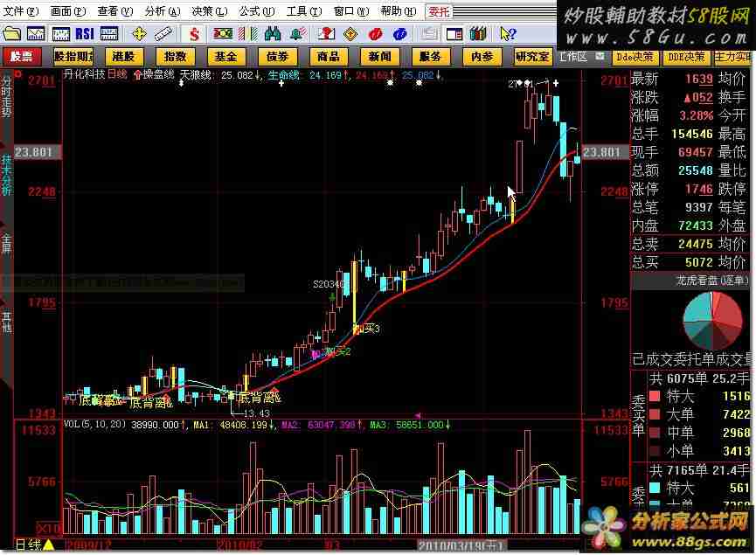Click the green banknote toolbar icon
Screen dimensions: 756x555
(223, 34)
